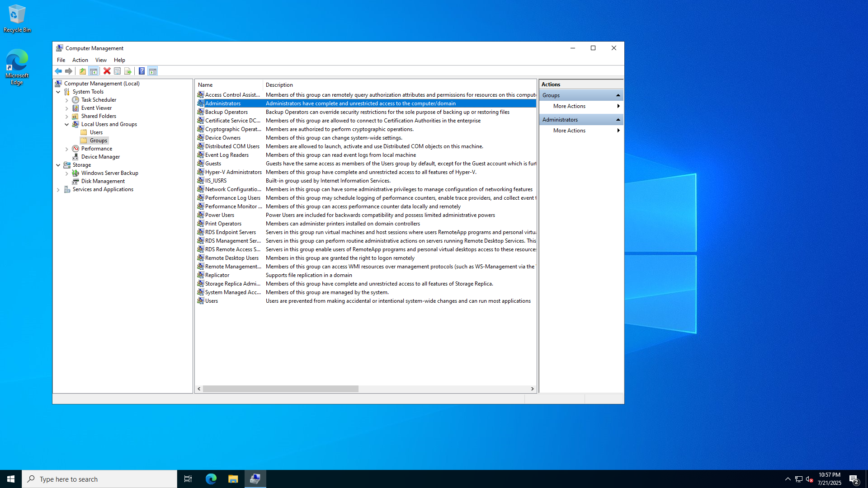Image resolution: width=868 pixels, height=488 pixels.
Task: Select Device Manager in the tree
Action: tap(100, 157)
